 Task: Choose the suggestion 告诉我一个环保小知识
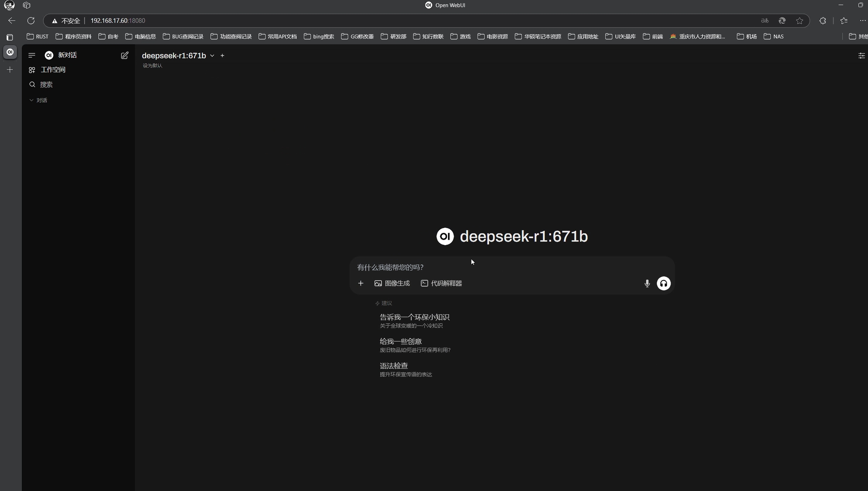(415, 321)
